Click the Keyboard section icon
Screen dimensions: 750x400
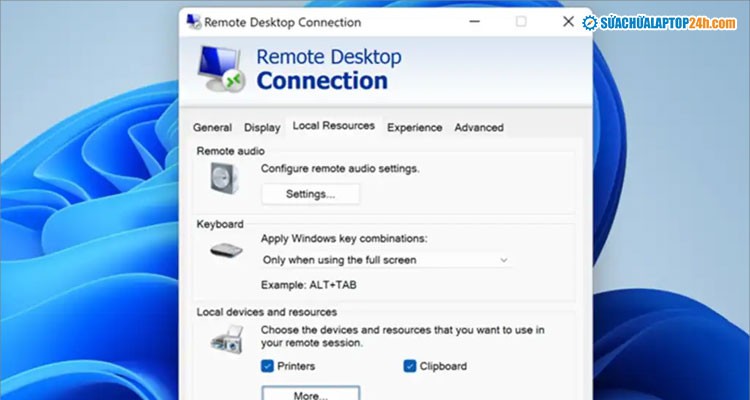click(225, 250)
